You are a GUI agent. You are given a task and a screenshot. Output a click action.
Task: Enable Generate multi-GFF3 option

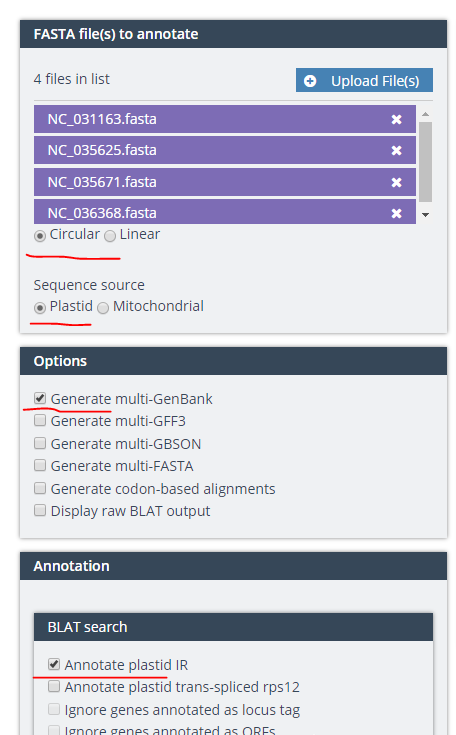coord(40,420)
